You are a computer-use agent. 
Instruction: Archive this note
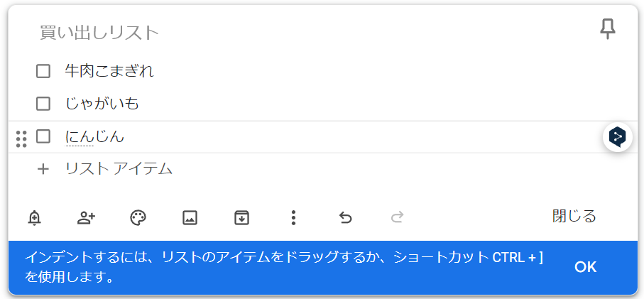point(241,218)
